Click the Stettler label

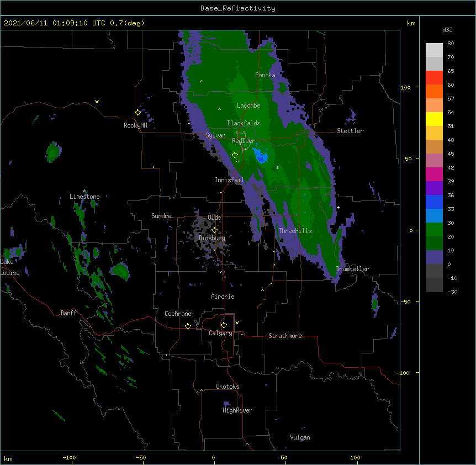point(350,131)
